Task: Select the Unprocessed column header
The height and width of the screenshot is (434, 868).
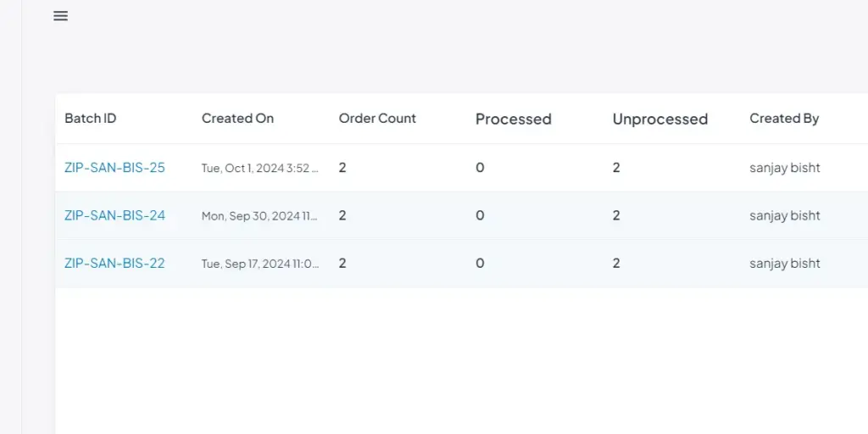Action: [x=659, y=120]
